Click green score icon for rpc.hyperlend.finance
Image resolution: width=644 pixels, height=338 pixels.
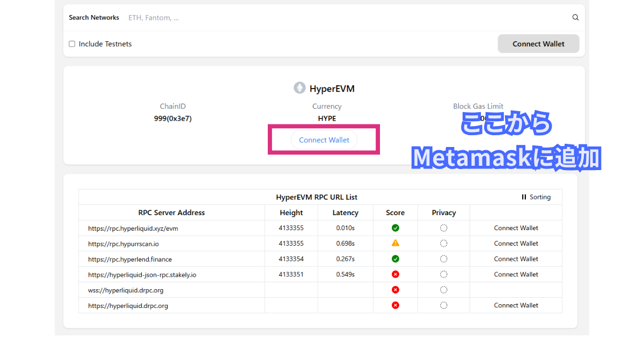396,259
